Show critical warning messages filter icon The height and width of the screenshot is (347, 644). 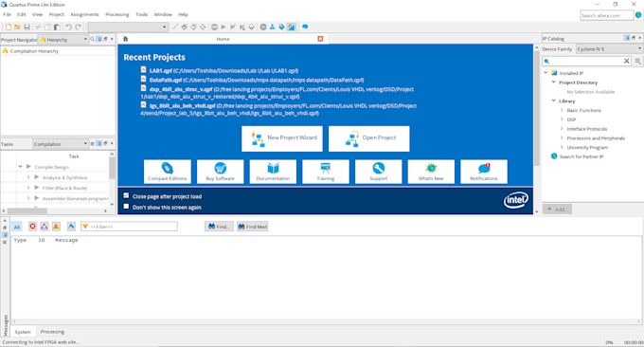pos(44,227)
